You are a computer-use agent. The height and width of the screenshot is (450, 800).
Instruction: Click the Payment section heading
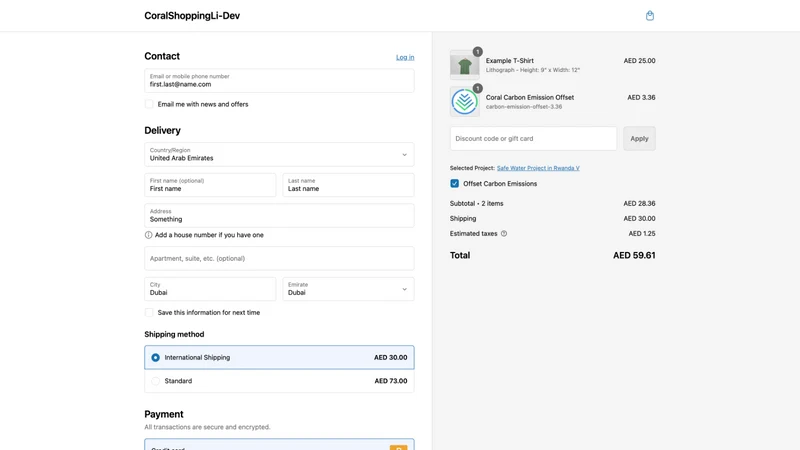tap(164, 414)
